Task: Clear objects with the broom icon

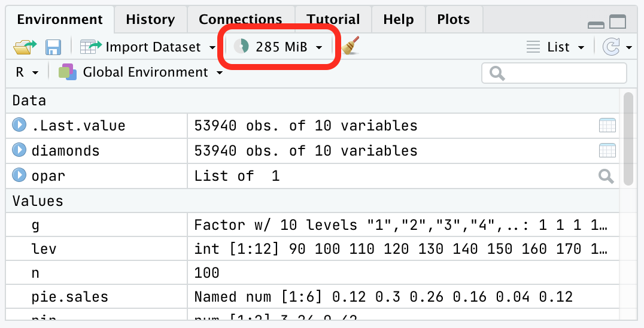Action: (350, 46)
